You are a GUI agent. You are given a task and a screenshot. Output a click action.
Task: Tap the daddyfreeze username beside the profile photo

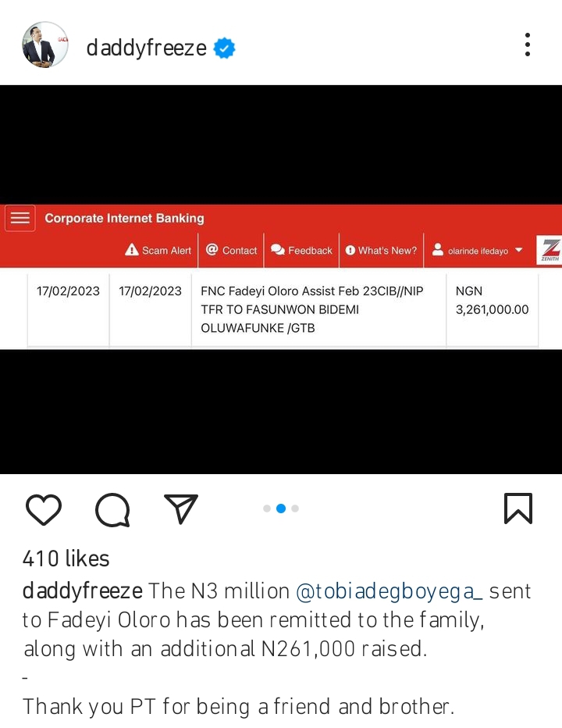click(146, 48)
